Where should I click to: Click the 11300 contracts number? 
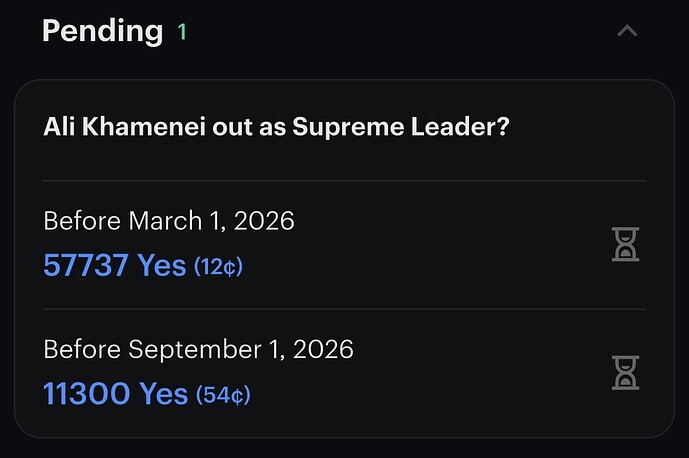pyautogui.click(x=85, y=394)
